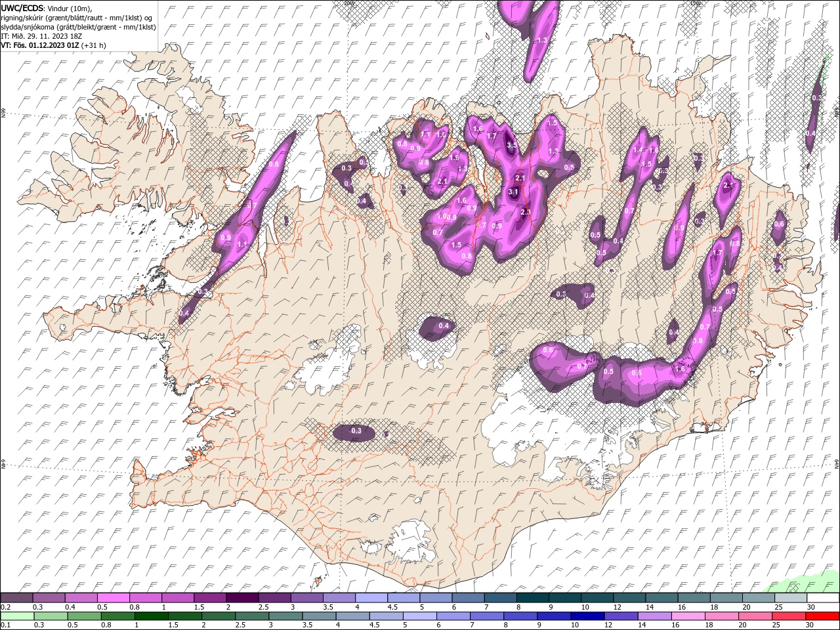This screenshot has height=630, width=840.
Task: Click the dark green lower legend swatch above 1
Action: click(x=151, y=616)
